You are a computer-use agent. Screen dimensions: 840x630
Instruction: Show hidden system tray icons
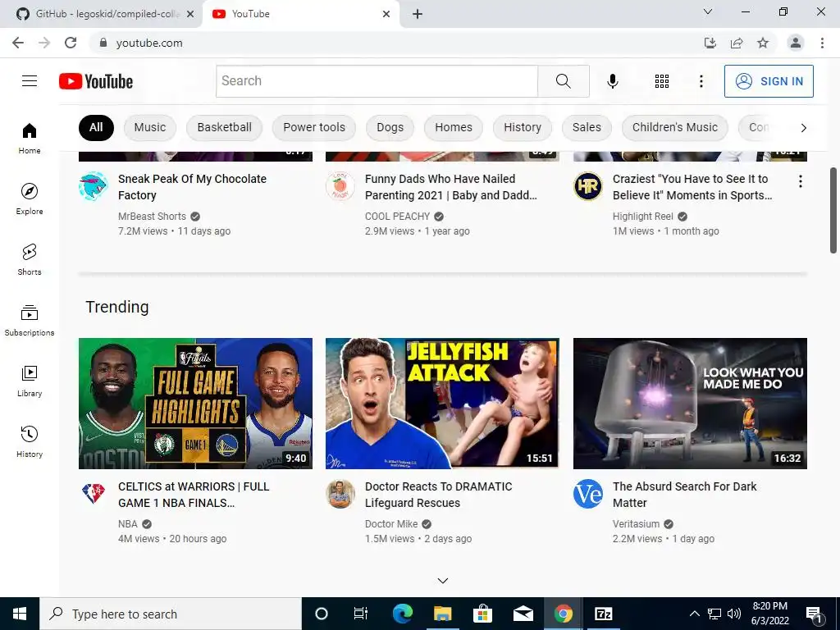(694, 614)
